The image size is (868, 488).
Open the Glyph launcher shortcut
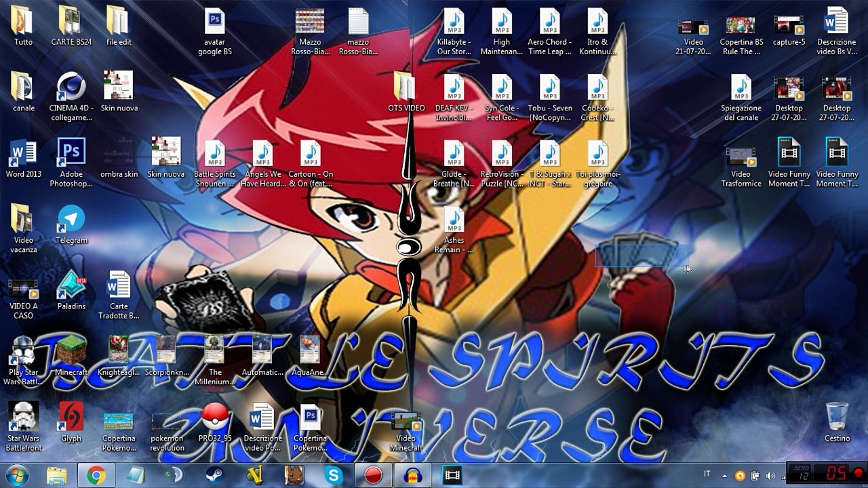[71, 418]
